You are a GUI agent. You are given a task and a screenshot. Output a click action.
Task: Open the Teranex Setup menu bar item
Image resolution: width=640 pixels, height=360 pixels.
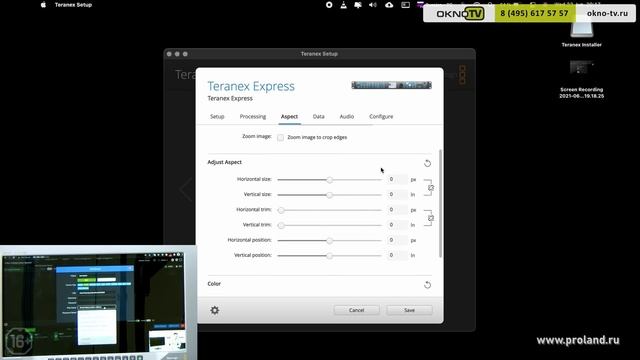73,5
